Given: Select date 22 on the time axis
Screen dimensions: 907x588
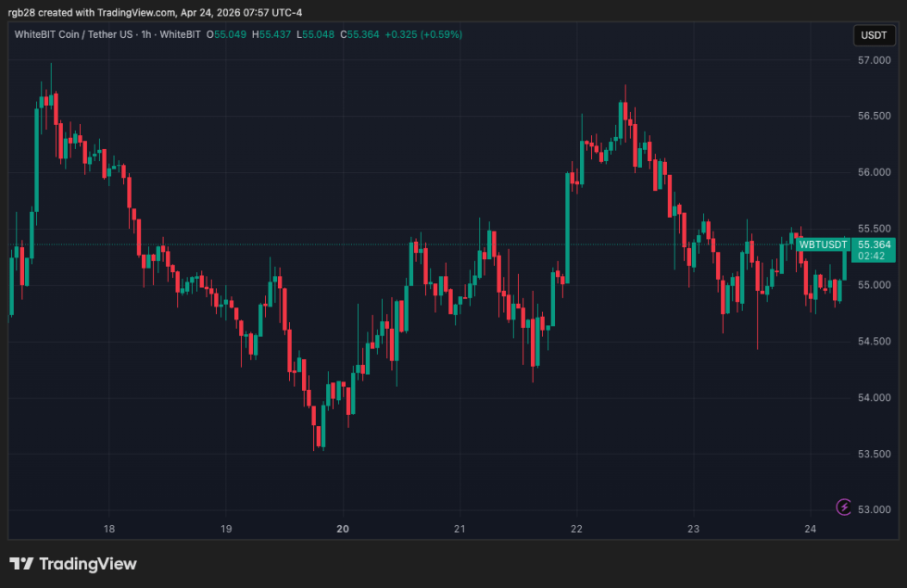Looking at the screenshot, I should point(576,530).
